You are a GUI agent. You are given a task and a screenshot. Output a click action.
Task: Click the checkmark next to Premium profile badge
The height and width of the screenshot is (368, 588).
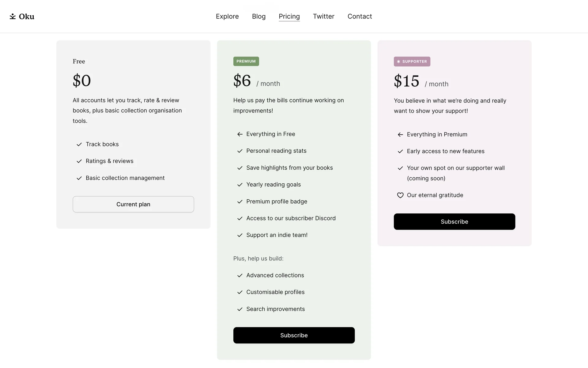tap(240, 202)
